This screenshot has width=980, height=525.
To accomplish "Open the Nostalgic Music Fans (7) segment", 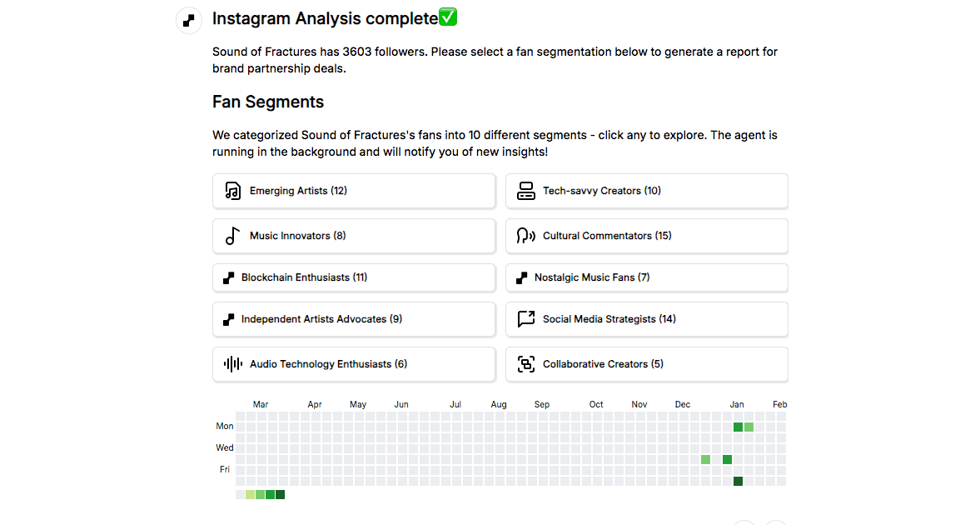I will [647, 277].
